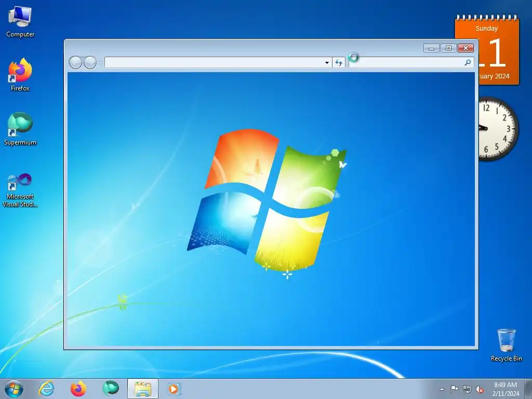Click the Back navigation button in the window
Screen dimensions: 532x399
(75, 62)
